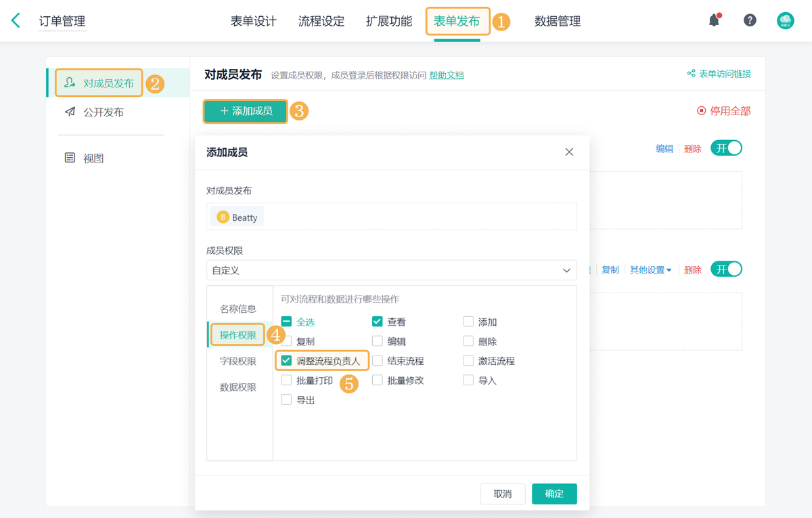Open the notification bell
This screenshot has width=812, height=518.
(714, 20)
